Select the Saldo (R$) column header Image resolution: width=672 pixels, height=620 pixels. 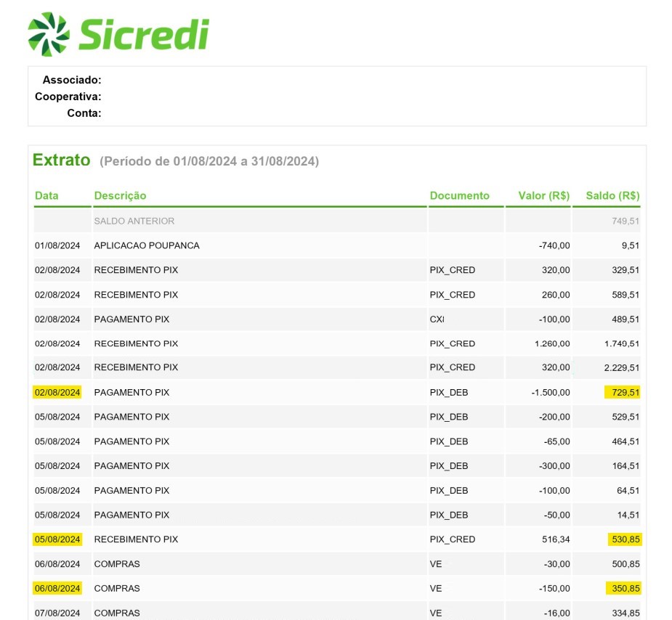point(611,195)
